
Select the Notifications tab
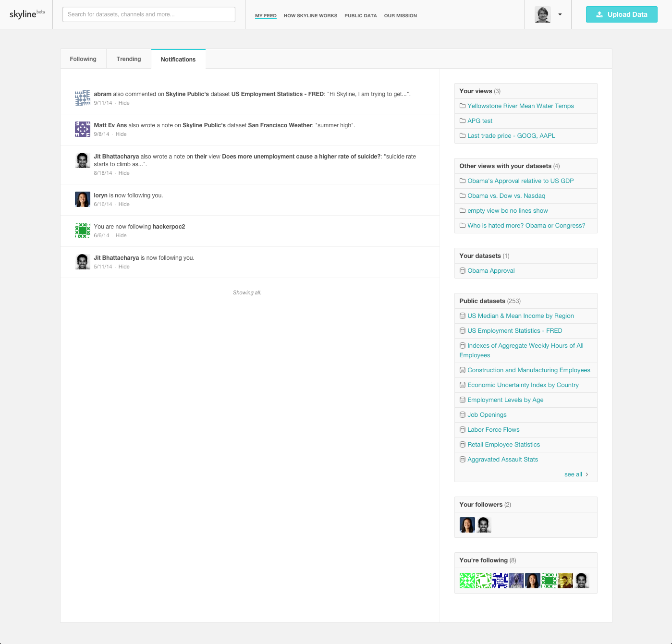point(178,60)
